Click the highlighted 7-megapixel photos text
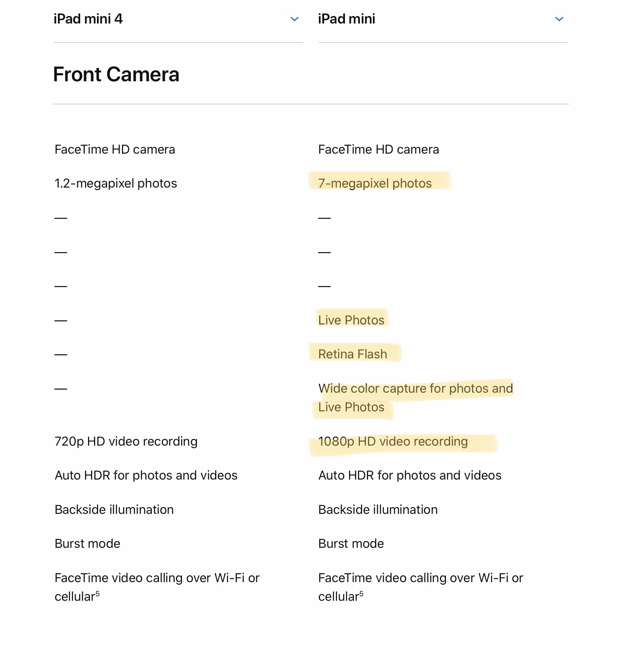This screenshot has width=622, height=672. pyautogui.click(x=375, y=183)
